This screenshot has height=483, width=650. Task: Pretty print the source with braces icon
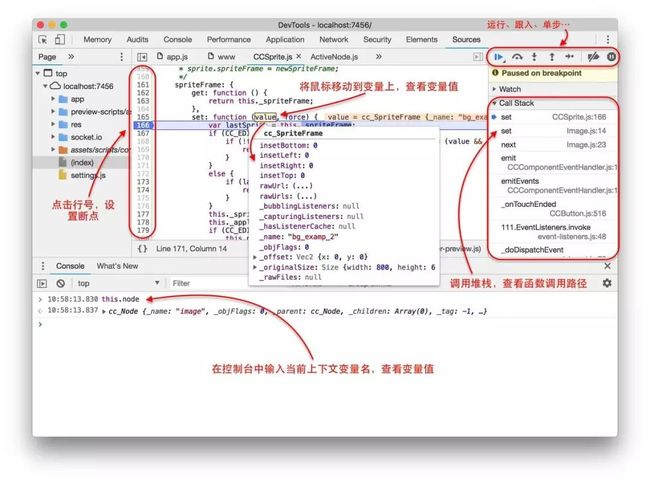coord(142,248)
